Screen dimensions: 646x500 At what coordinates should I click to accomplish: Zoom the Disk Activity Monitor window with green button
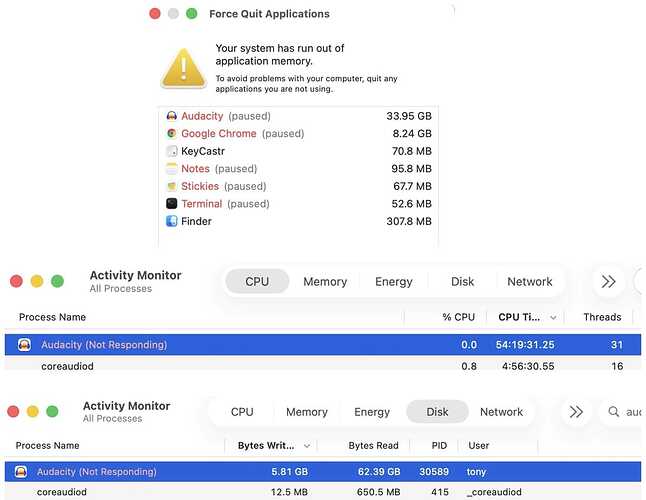(x=52, y=411)
